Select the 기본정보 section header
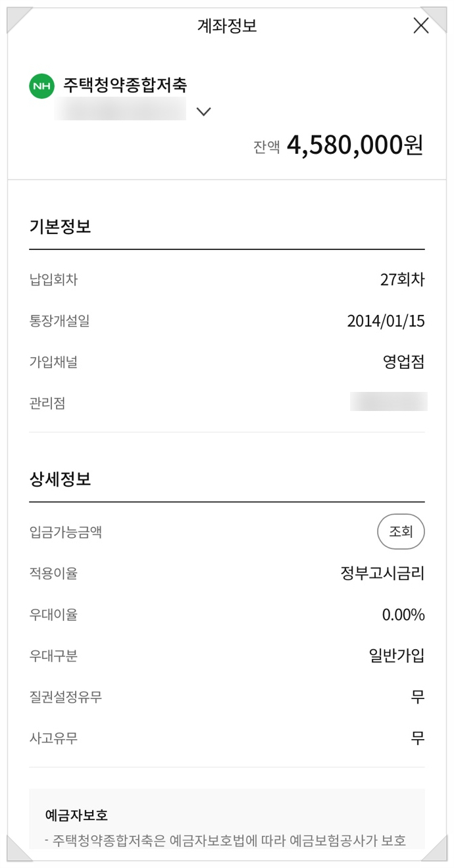Viewport: 454px width, 868px height. 50,226
